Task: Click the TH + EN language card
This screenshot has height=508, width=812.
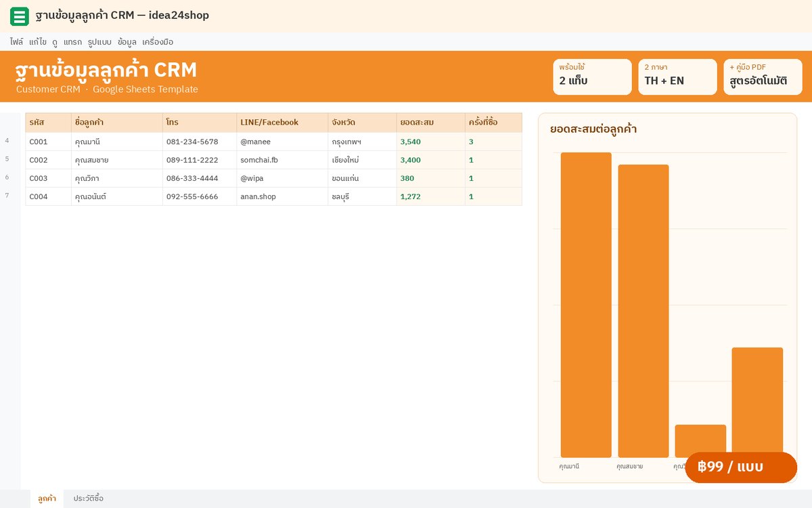Action: click(x=677, y=77)
